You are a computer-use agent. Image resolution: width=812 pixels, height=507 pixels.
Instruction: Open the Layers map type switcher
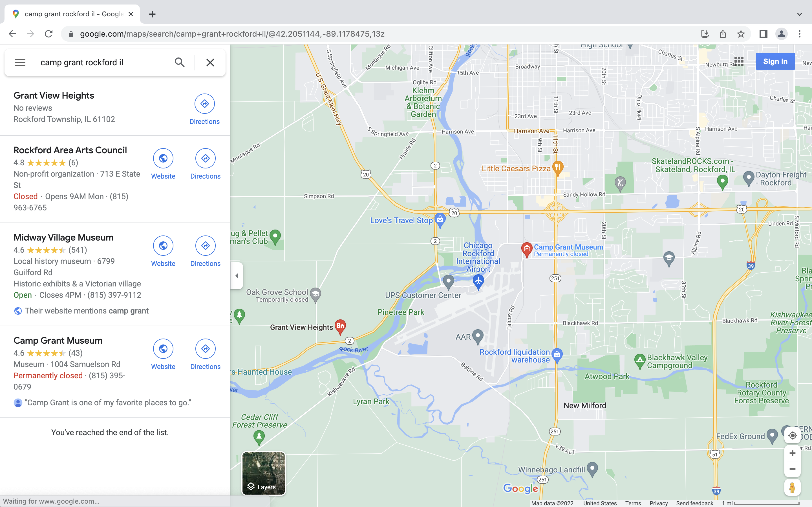[x=263, y=473]
